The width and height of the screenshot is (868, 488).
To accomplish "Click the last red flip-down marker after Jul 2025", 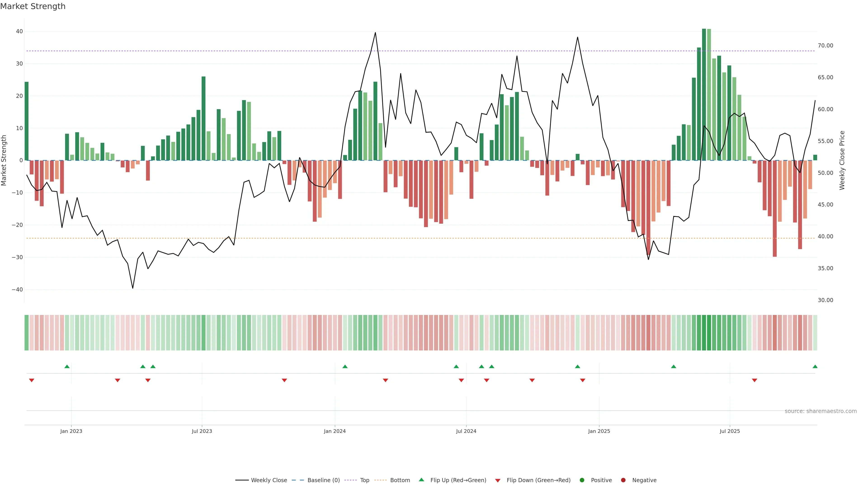I will pos(755,380).
